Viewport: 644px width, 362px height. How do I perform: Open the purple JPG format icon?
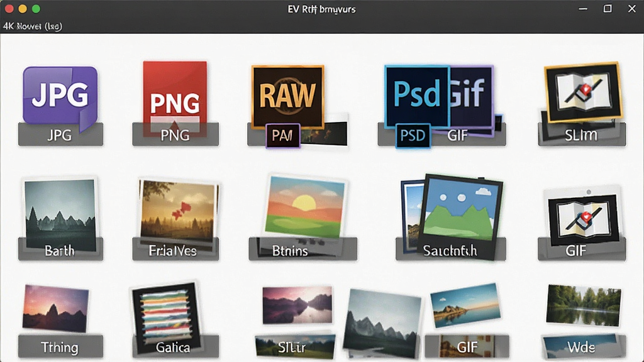[x=60, y=96]
